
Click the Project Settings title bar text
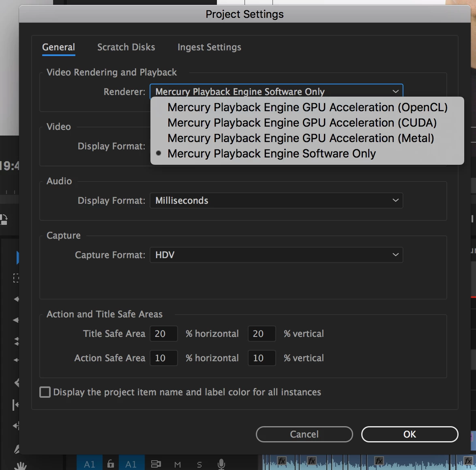pos(244,14)
